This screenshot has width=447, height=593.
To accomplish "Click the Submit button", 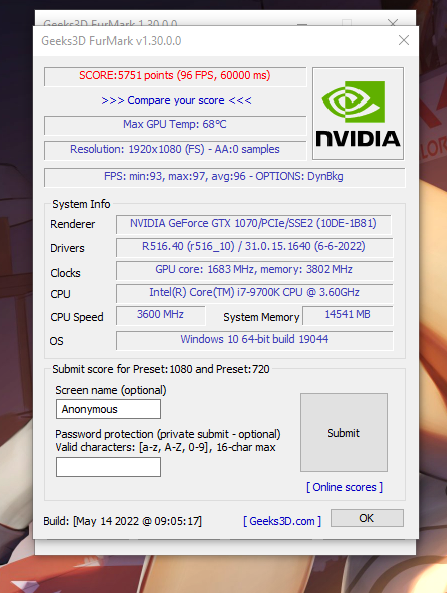I will (x=344, y=433).
